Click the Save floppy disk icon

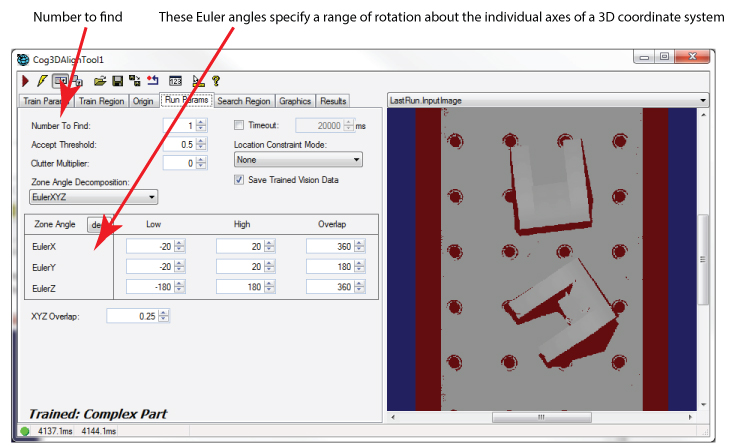coord(117,80)
